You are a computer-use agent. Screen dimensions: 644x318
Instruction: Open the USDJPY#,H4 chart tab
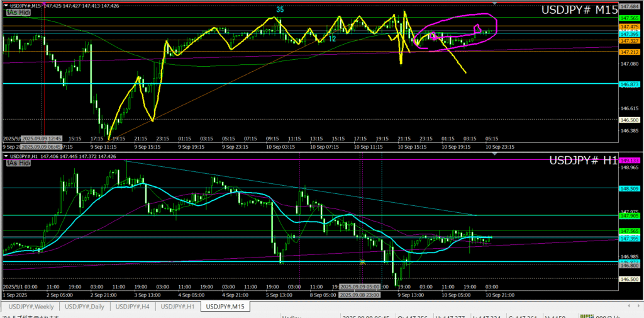pyautogui.click(x=133, y=307)
